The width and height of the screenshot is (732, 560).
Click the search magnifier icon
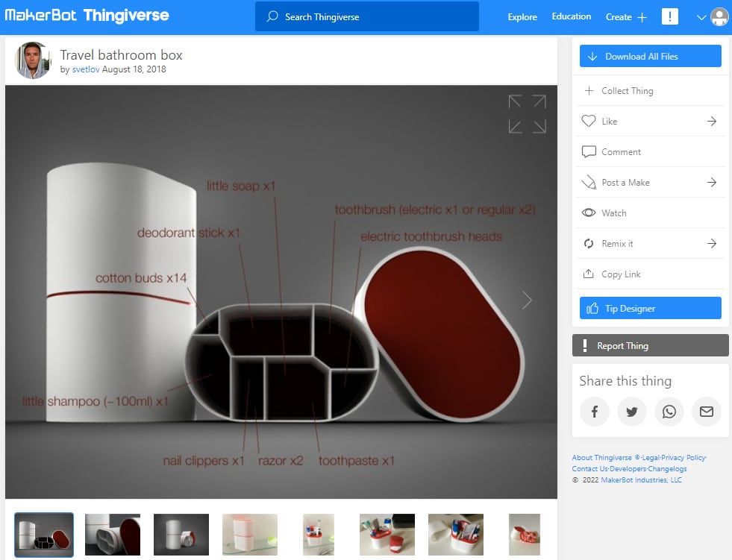(x=273, y=16)
